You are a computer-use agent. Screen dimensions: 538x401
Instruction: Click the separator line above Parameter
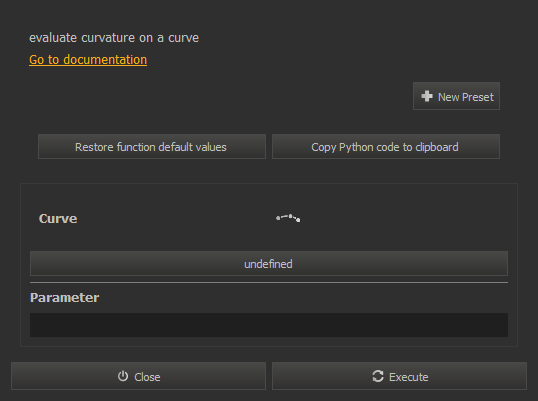[269, 283]
